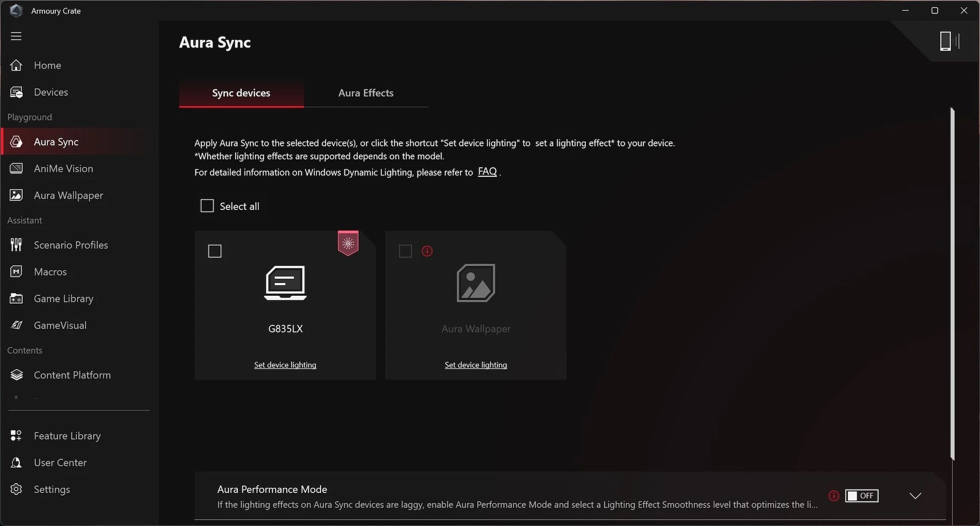Image resolution: width=980 pixels, height=526 pixels.
Task: Open Aura Wallpaper from sidebar
Action: [x=79, y=196]
